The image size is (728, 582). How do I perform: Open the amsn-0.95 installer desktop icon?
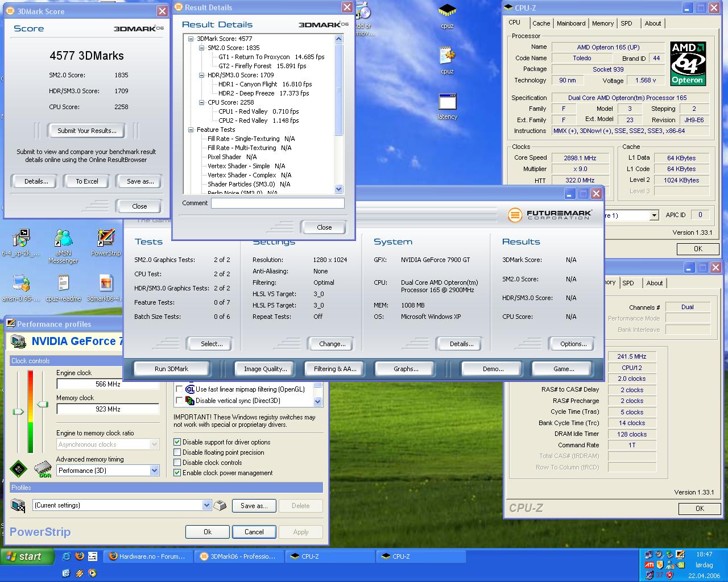[21, 283]
